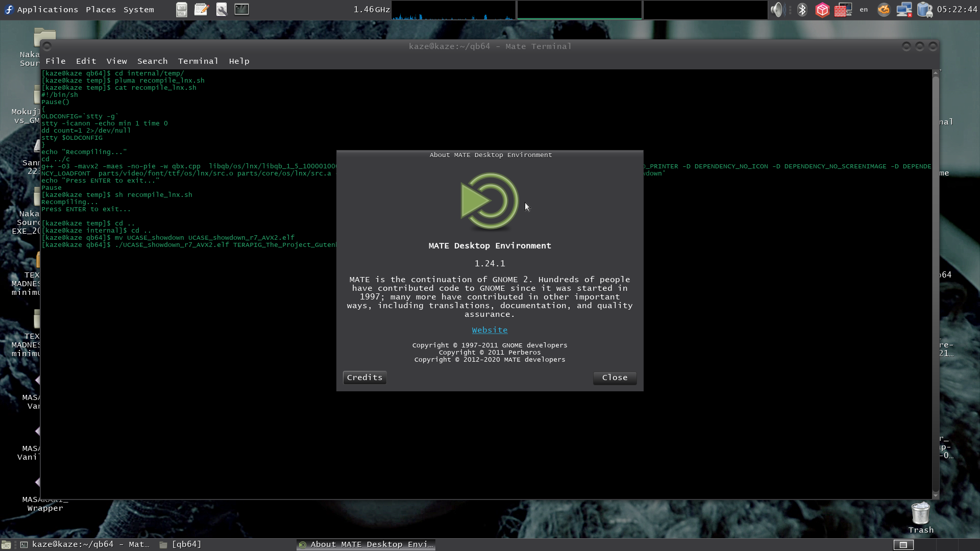Image resolution: width=980 pixels, height=551 pixels.
Task: Click terminal line 'cd internal/temp/'
Action: (149, 73)
